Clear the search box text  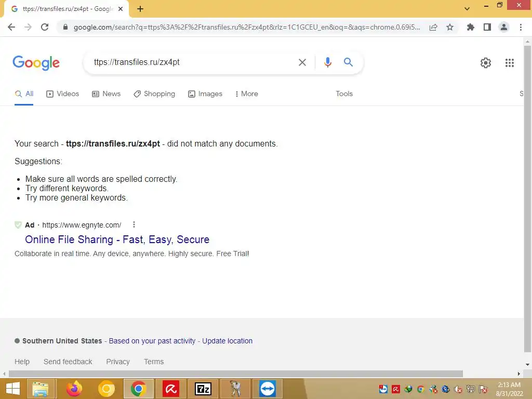click(302, 62)
